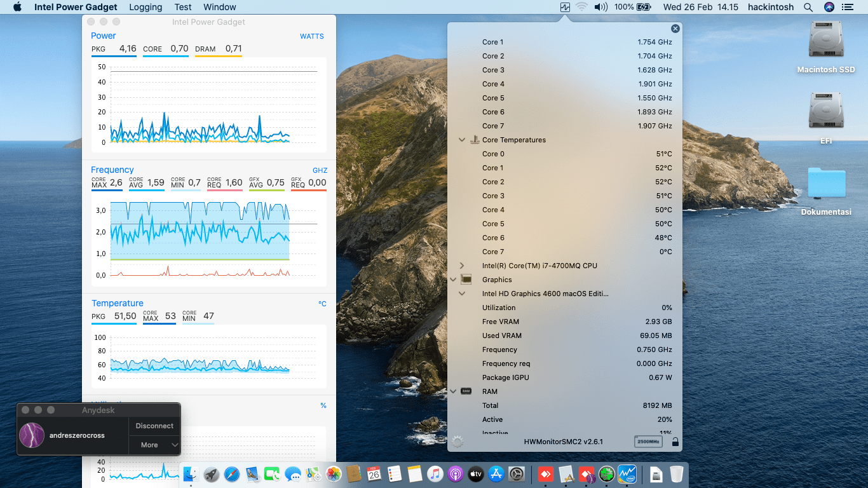The image size is (868, 488).
Task: Select the Package IGPU row showing 0.67 W
Action: click(565, 377)
